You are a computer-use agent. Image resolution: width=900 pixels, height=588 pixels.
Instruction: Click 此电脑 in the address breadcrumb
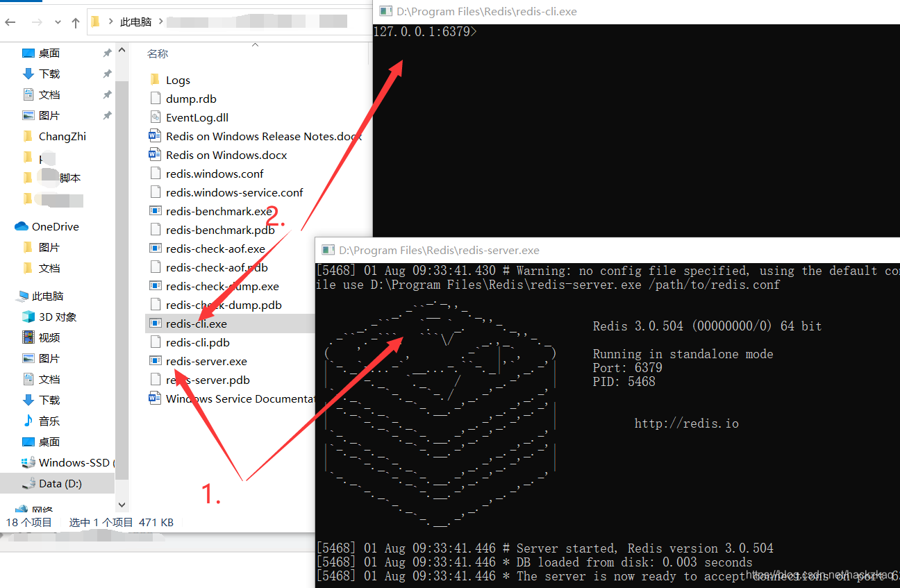(136, 22)
